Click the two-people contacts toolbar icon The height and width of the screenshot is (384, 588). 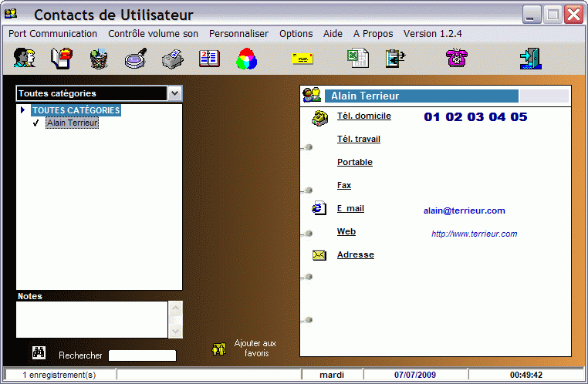coord(25,58)
